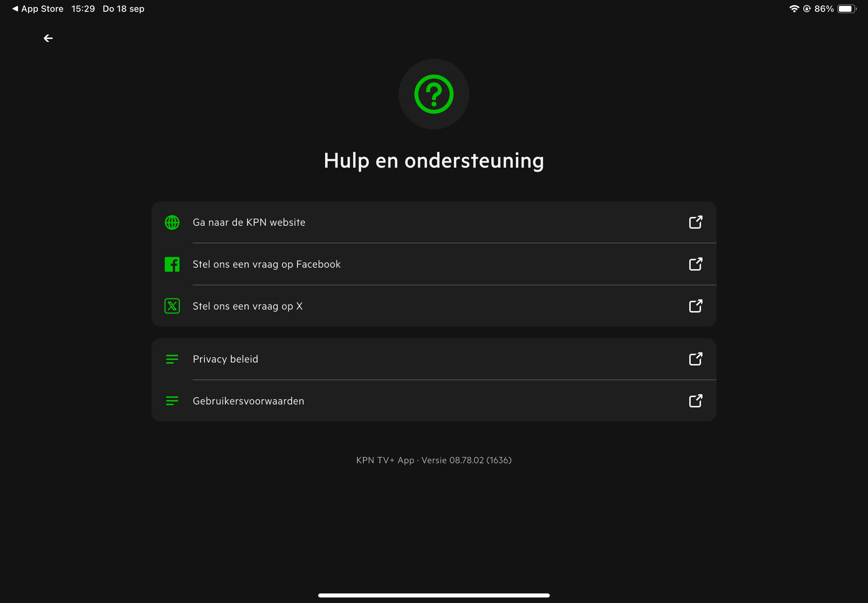The height and width of the screenshot is (603, 868).
Task: Click the green Facebook logo icon
Action: tap(172, 264)
